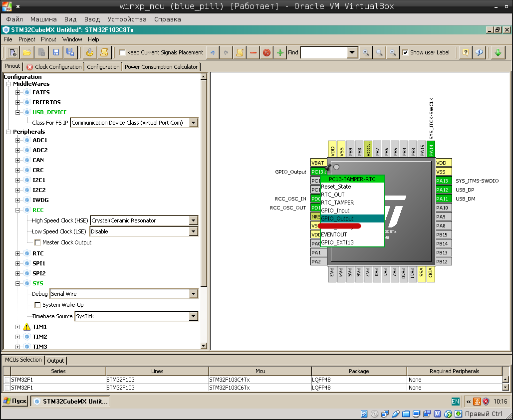Click the Open Project folder icon
The width and height of the screenshot is (513, 420).
click(27, 52)
